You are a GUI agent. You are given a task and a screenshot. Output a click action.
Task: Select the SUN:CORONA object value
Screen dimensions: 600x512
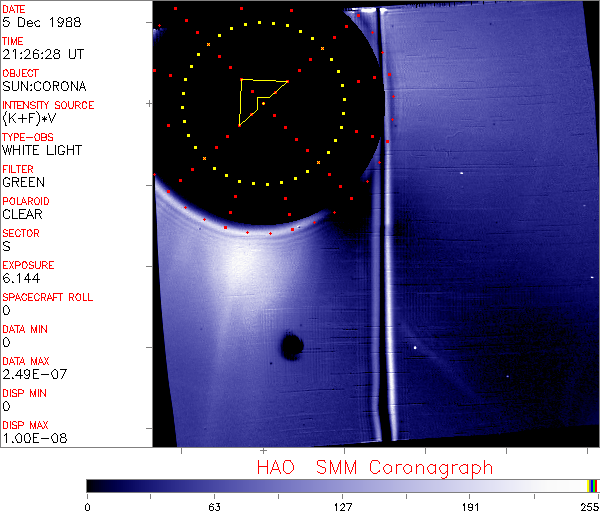click(45, 87)
